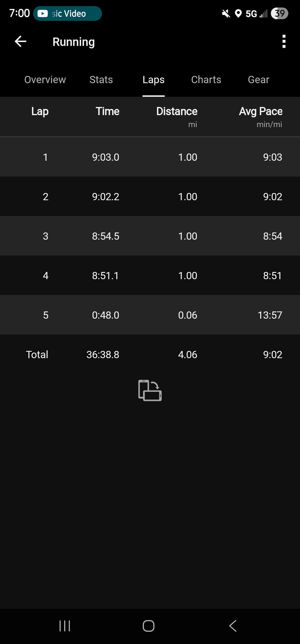
Task: Tap lap 2 row showing 9:02.2
Action: click(x=150, y=197)
